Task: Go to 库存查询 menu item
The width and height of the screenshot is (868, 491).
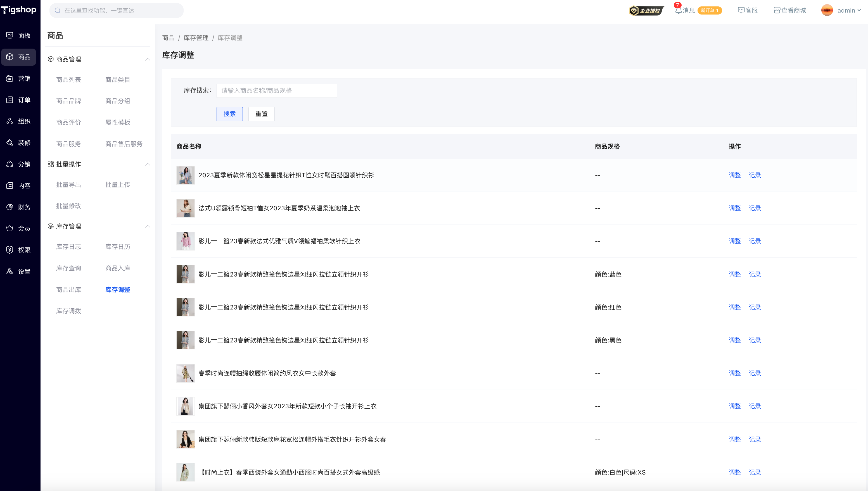Action: [x=68, y=268]
